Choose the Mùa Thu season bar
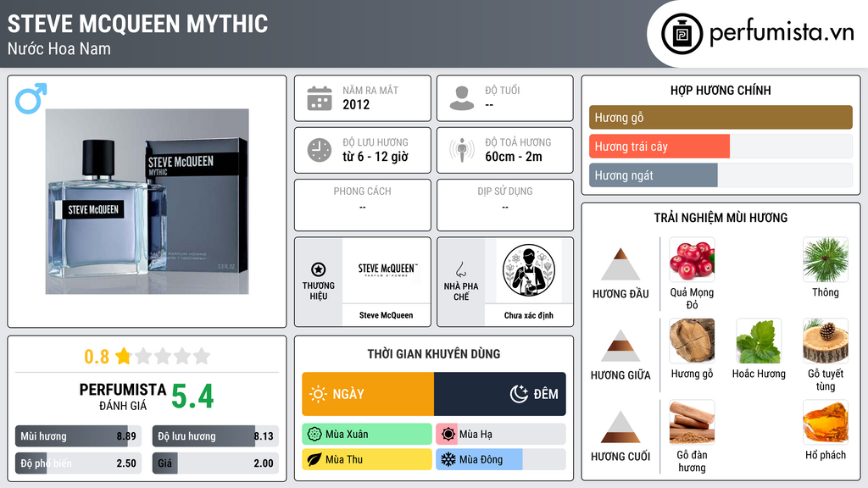The image size is (868, 488). coord(367,459)
